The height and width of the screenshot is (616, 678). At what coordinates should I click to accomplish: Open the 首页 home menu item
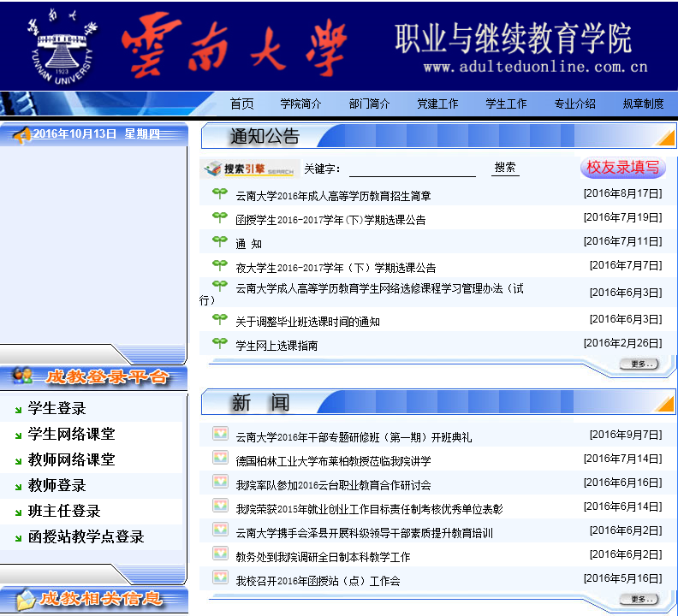click(x=241, y=104)
